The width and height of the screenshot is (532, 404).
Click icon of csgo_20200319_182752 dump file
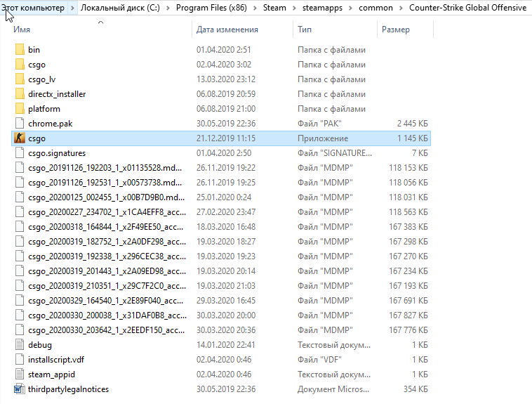click(x=20, y=242)
